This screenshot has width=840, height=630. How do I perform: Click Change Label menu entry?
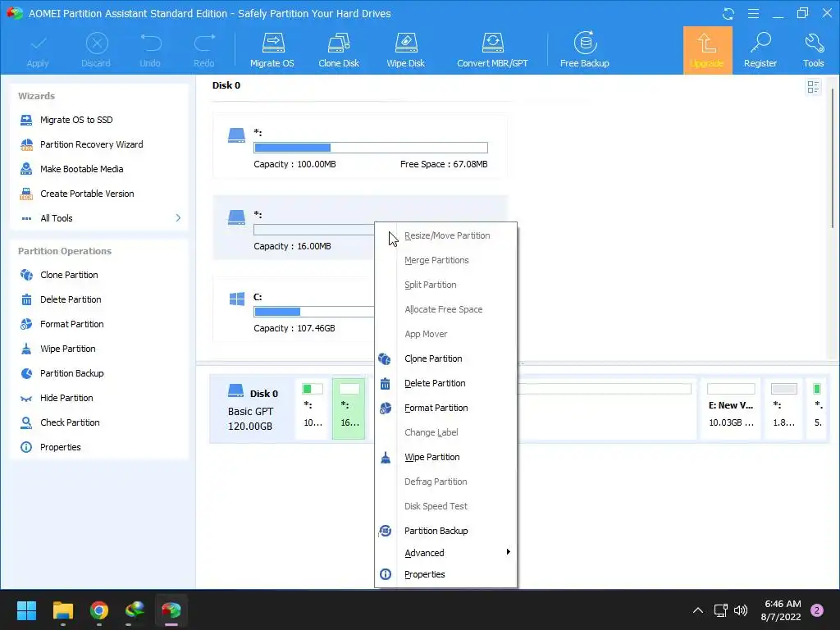click(445, 433)
